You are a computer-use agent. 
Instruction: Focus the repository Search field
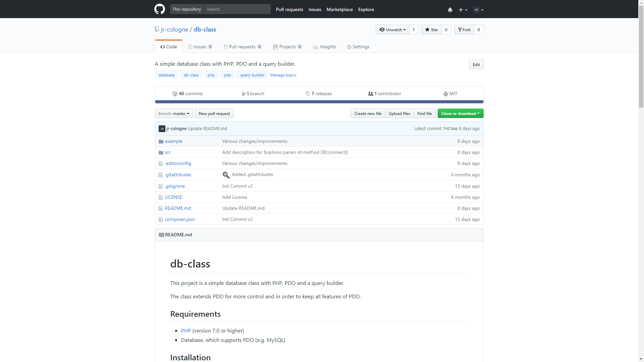click(x=237, y=9)
